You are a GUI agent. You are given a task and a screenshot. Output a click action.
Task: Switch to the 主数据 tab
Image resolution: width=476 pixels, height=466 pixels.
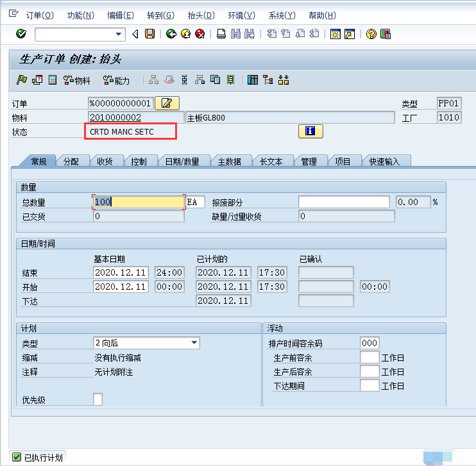point(230,162)
